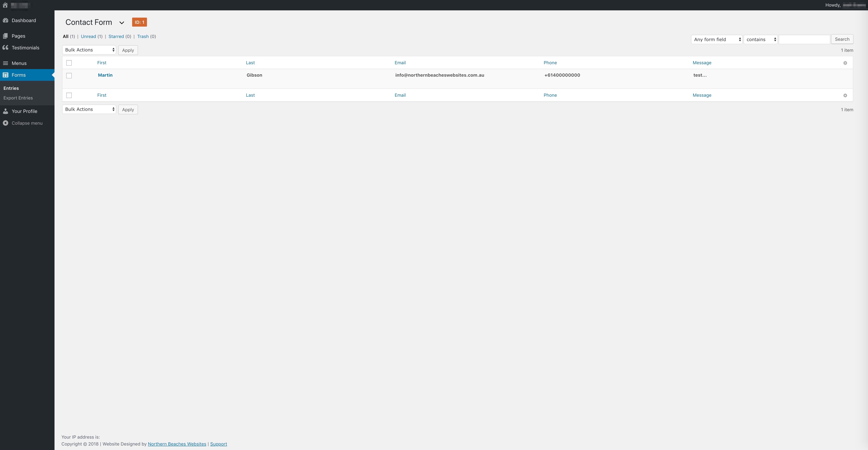Expand the Contact Form switcher chevron
Screen dimensions: 868x450
tap(122, 23)
